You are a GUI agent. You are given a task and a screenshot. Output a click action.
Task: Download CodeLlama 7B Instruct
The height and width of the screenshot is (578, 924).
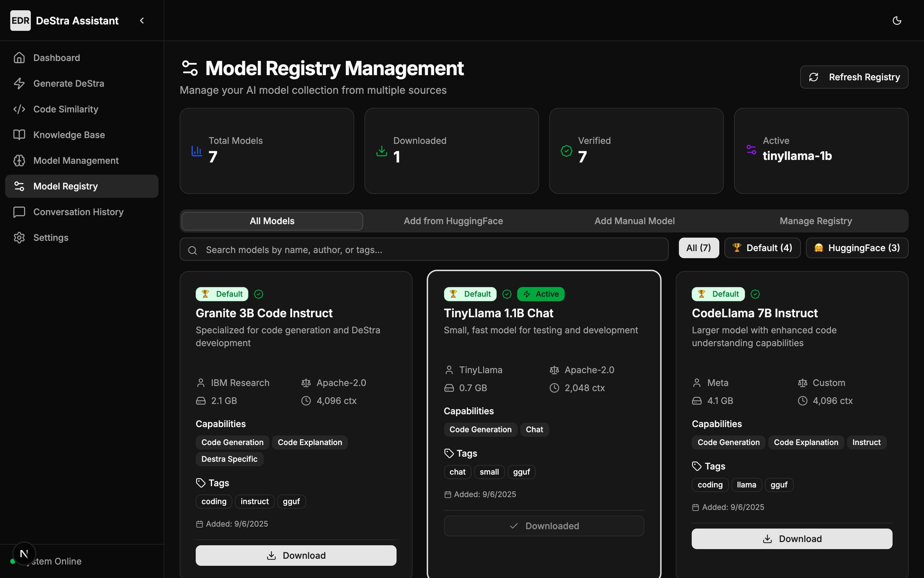click(792, 539)
